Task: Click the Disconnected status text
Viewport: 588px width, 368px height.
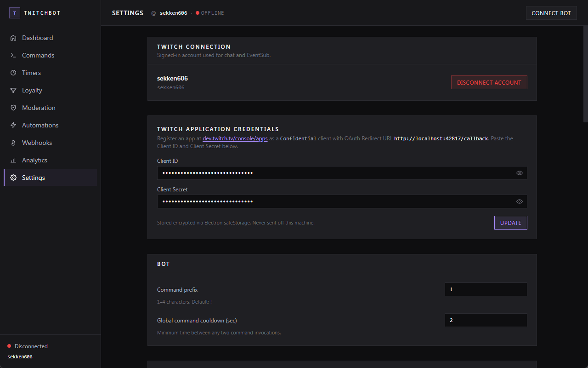Action: 31,346
